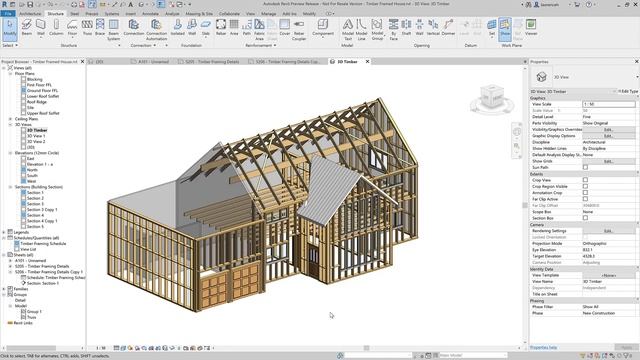
Task: Toggle the Annotation Crop checkbox
Action: pos(585,193)
